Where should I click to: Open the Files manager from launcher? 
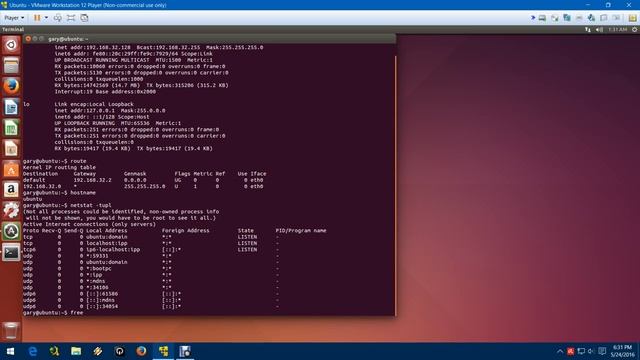11,66
